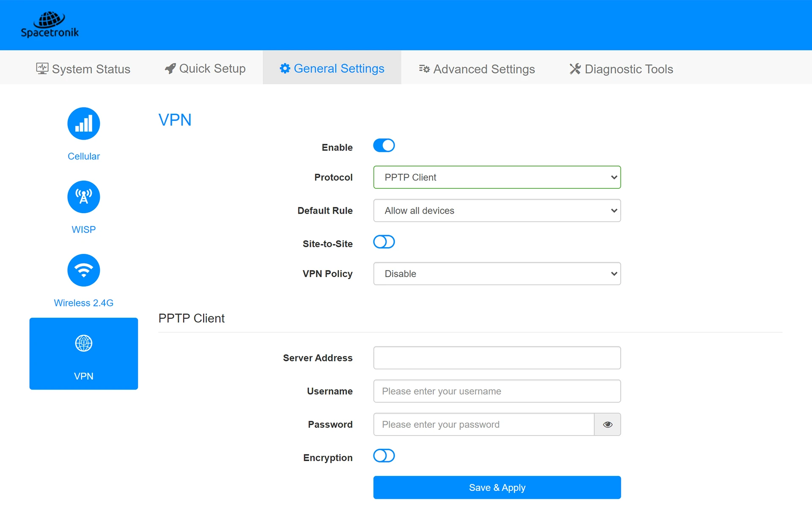Turn on the Site-to-Site toggle
812x531 pixels.
pyautogui.click(x=384, y=242)
